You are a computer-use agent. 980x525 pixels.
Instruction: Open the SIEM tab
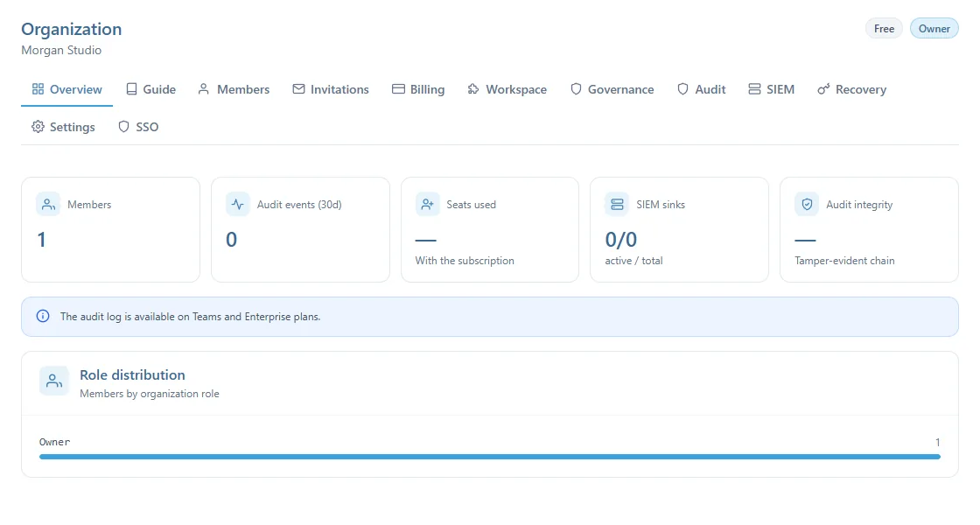tap(771, 89)
